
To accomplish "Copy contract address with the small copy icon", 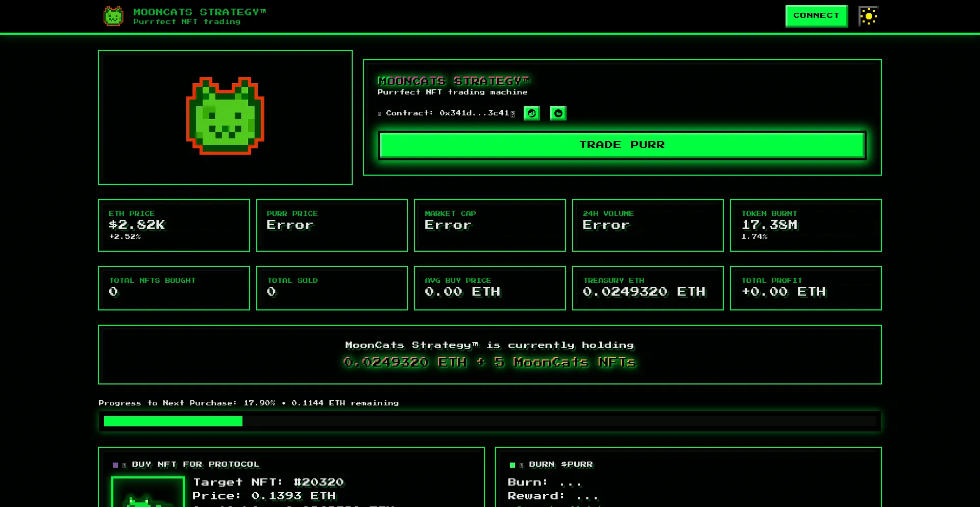I will (513, 114).
